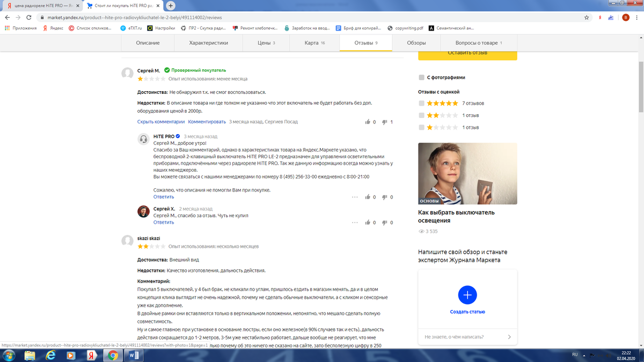Image resolution: width=644 pixels, height=362 pixels.
Task: Open the "Ремонт хлебопечк..." bookmark
Action: (255, 28)
